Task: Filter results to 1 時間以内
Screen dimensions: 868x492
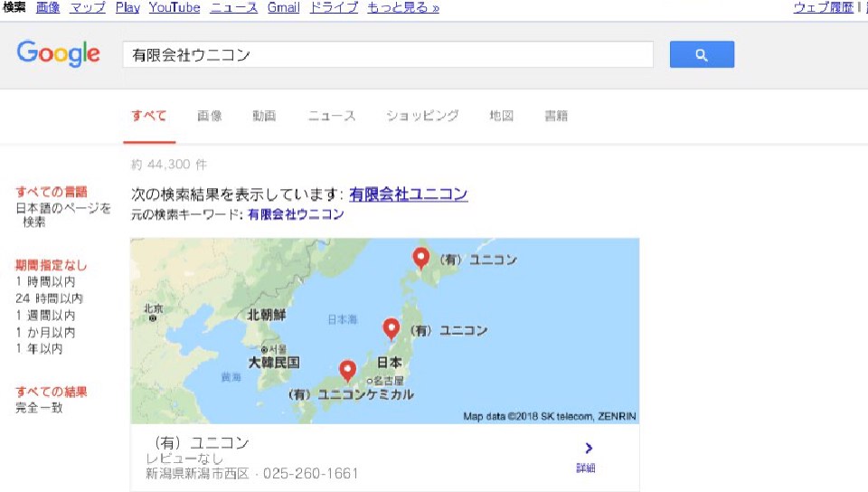Action: point(45,281)
